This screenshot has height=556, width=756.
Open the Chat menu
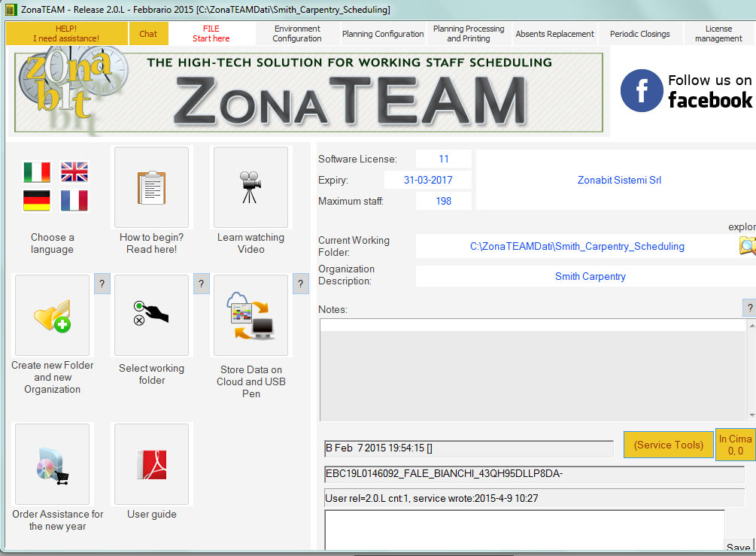[148, 34]
